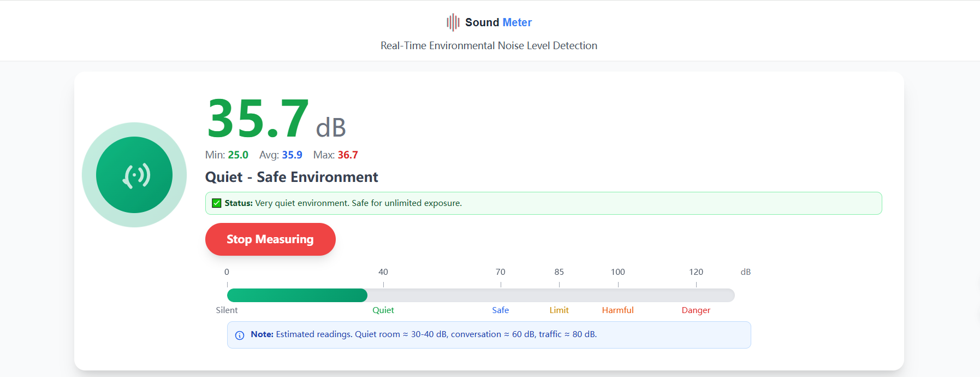
Task: Click the green checkmark status icon
Action: [x=216, y=203]
